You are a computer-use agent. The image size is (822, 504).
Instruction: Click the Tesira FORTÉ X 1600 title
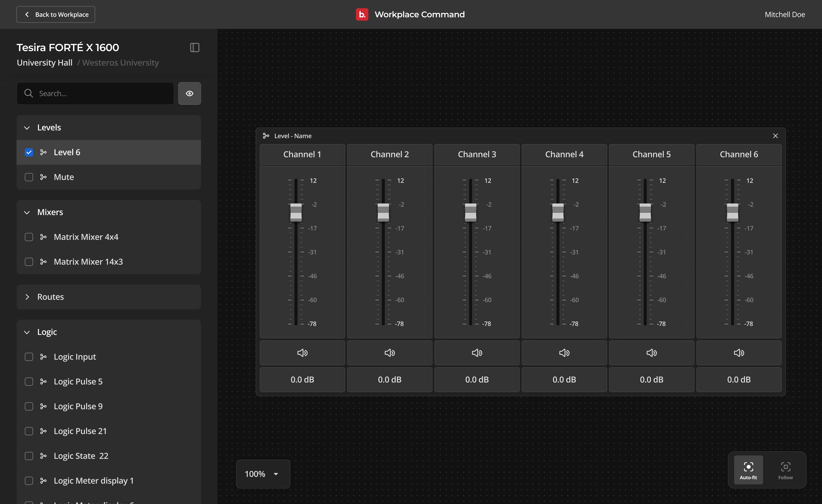pos(68,47)
